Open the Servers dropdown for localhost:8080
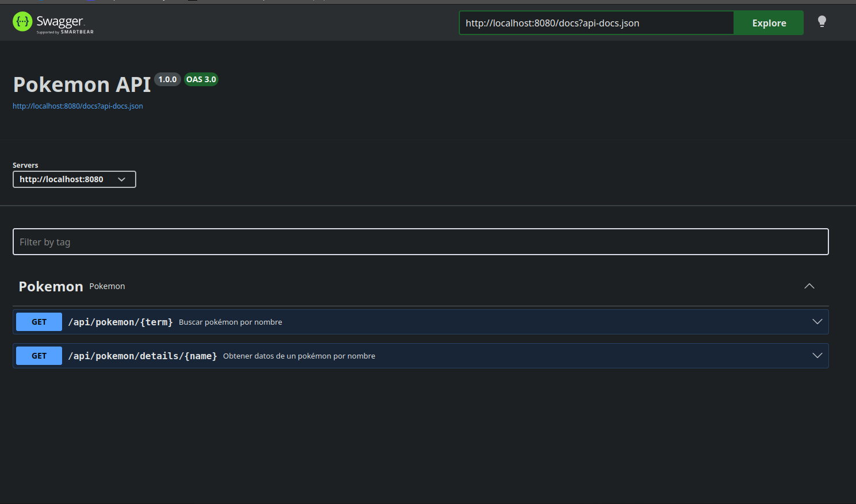The height and width of the screenshot is (504, 856). tap(74, 179)
